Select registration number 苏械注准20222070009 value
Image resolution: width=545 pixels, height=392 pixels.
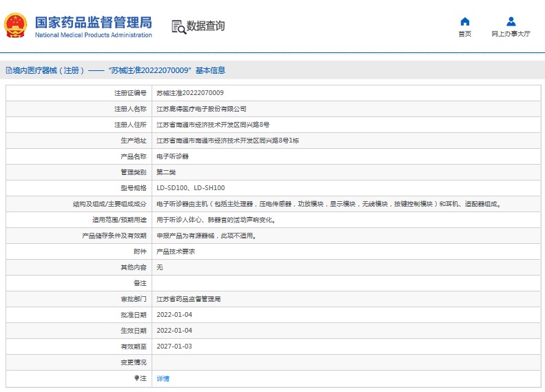190,93
